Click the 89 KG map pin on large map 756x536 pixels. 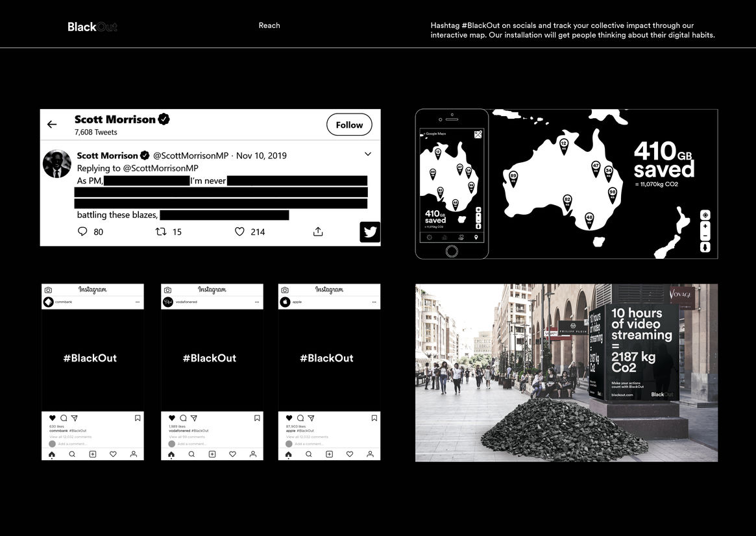(x=513, y=177)
